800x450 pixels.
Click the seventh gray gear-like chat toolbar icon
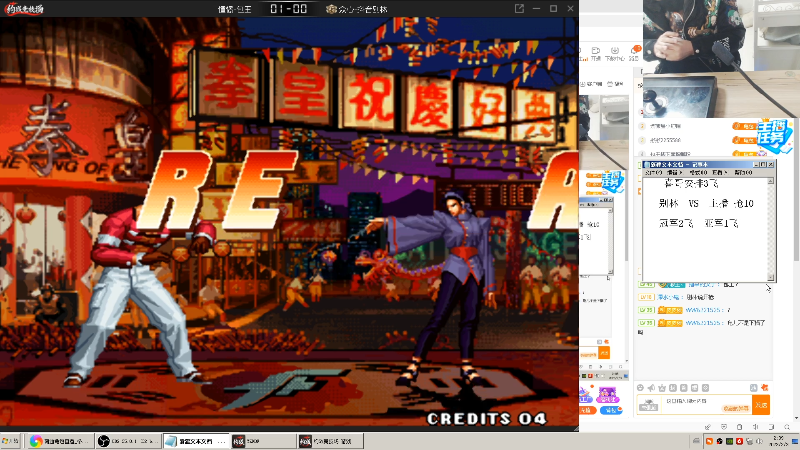[x=706, y=388]
